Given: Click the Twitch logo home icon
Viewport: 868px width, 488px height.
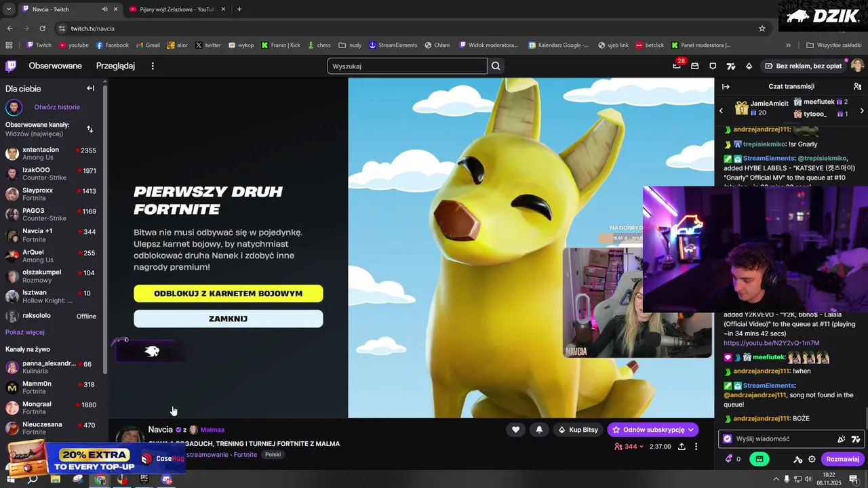Looking at the screenshot, I should tap(11, 66).
